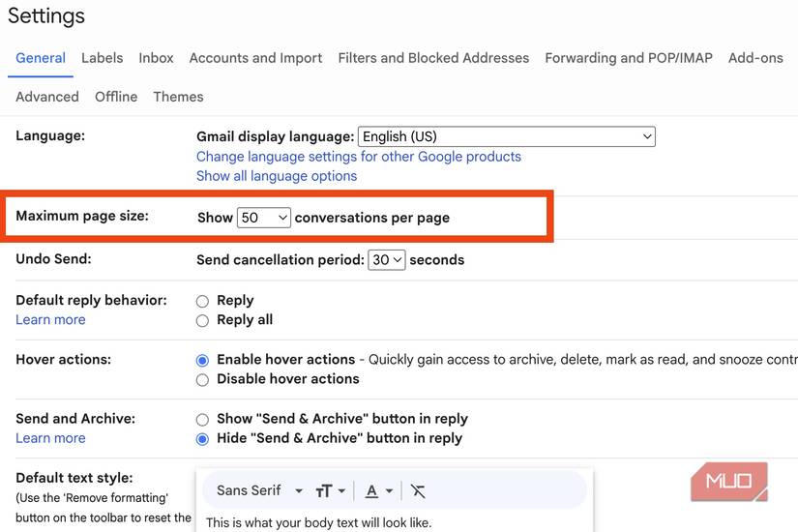The width and height of the screenshot is (798, 532).
Task: Expand the text color arrow
Action: tap(389, 491)
